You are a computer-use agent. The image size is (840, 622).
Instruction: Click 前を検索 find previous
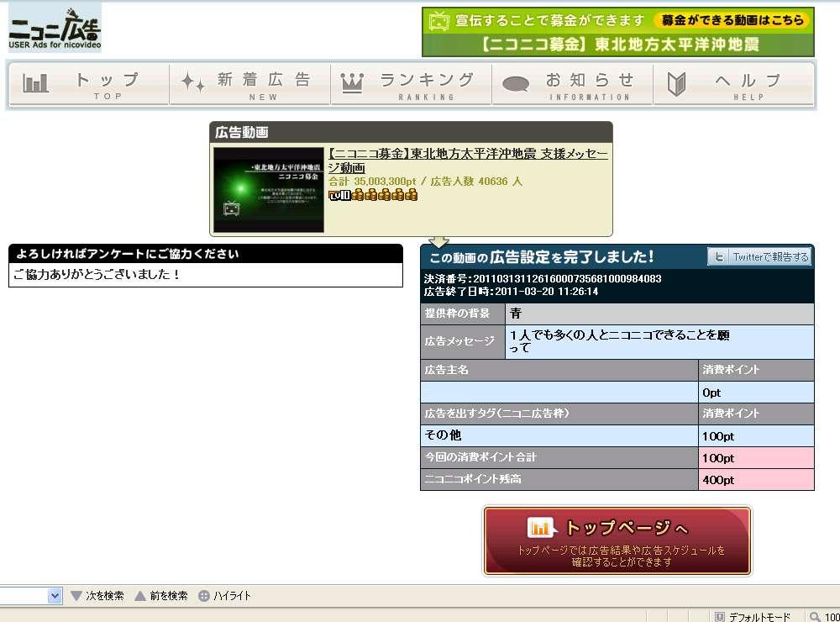click(161, 596)
